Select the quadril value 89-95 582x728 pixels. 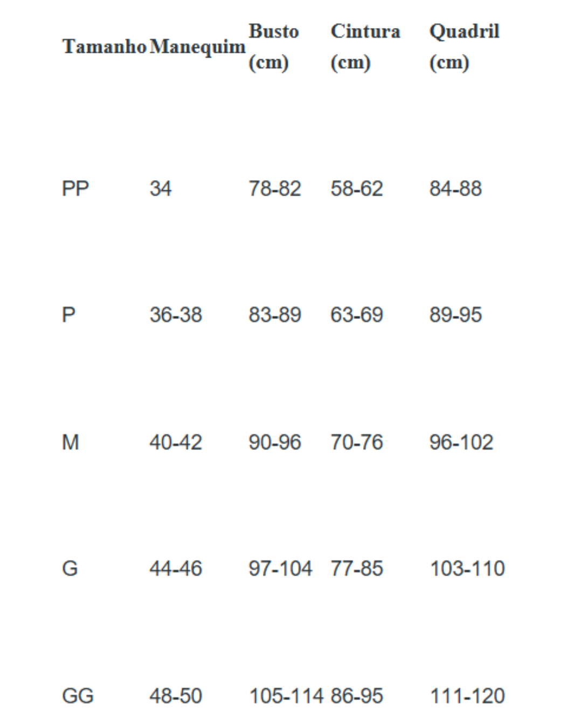[455, 315]
